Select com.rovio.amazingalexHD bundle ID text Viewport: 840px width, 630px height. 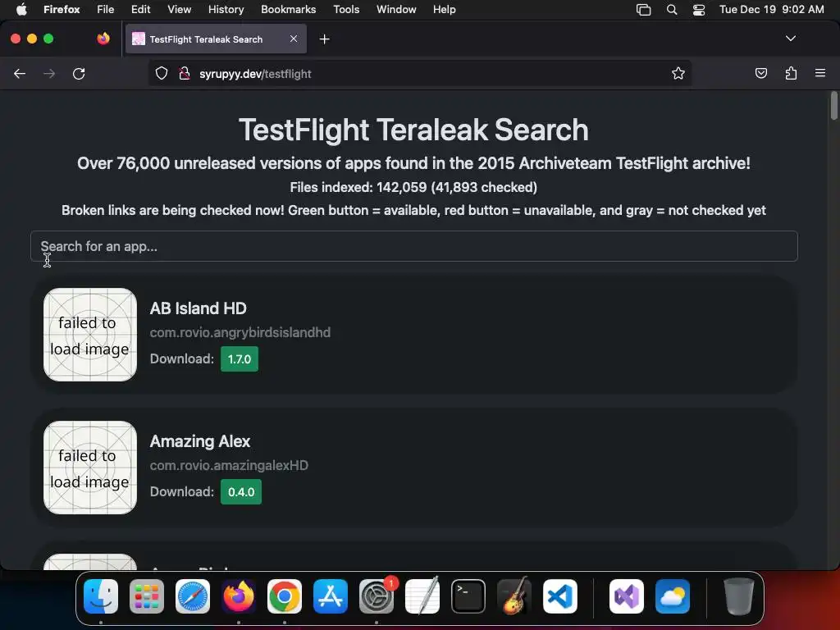click(x=229, y=466)
